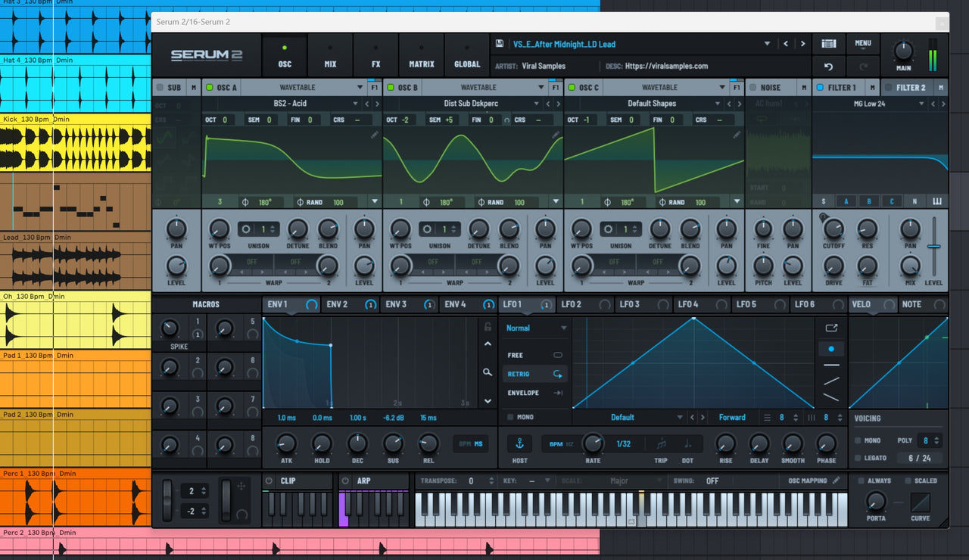Disable OSC A with its green toggle
The width and height of the screenshot is (969, 560).
(210, 88)
